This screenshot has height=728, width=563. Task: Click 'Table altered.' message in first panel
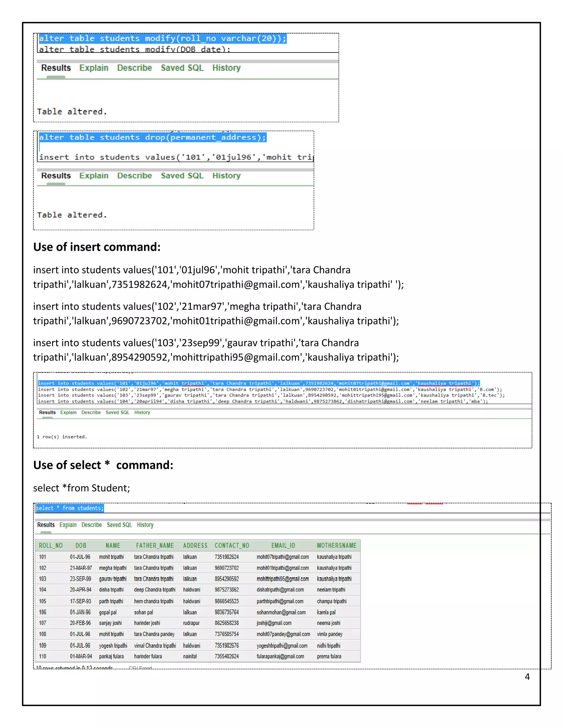(x=72, y=111)
